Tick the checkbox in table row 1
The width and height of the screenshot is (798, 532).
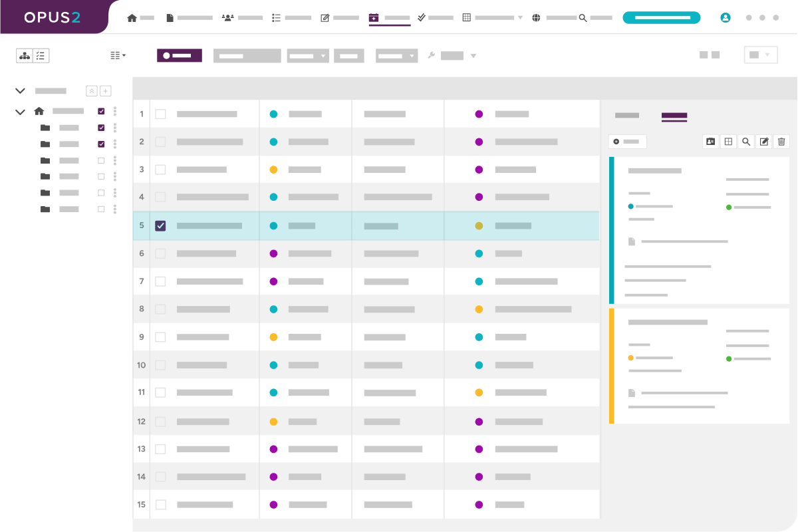(160, 114)
